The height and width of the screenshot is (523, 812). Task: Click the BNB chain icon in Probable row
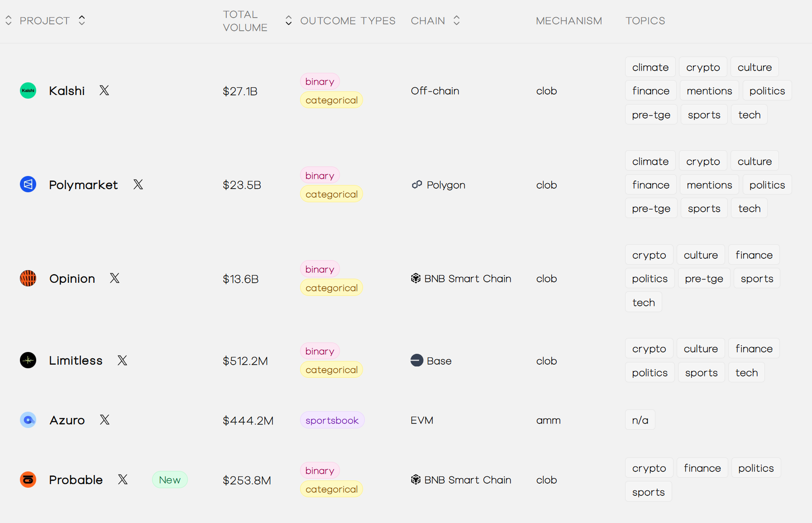pos(416,480)
